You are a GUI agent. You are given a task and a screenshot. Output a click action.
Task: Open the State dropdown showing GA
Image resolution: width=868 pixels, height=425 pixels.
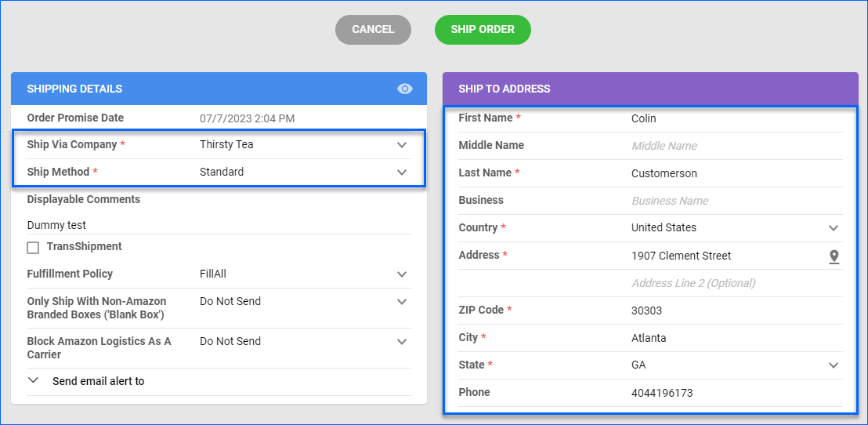(737, 365)
